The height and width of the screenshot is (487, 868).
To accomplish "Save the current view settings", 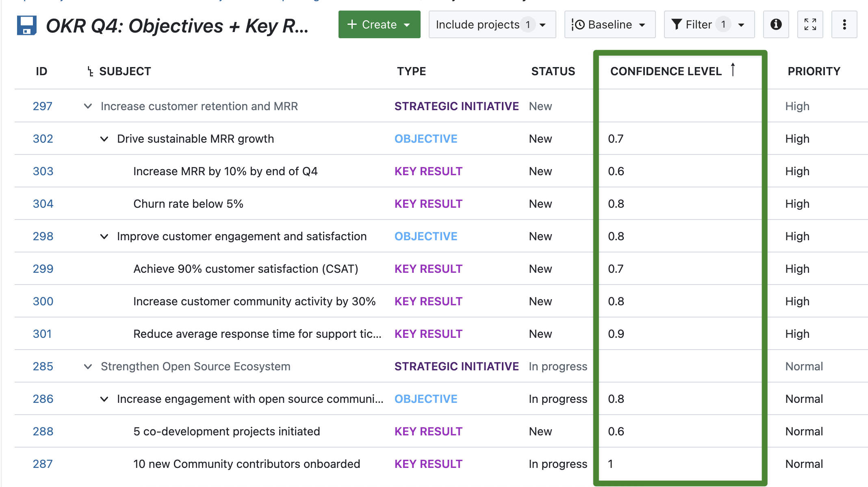I will click(26, 25).
